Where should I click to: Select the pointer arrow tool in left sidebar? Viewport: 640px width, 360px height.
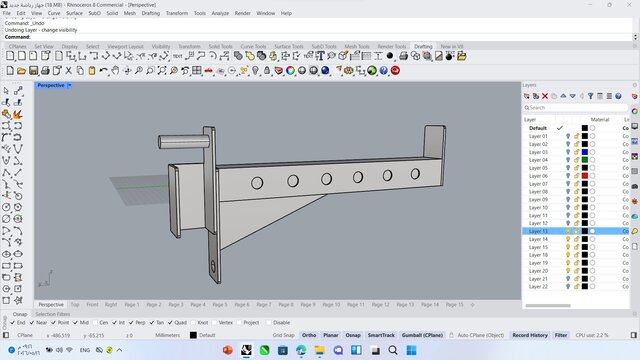coord(6,91)
